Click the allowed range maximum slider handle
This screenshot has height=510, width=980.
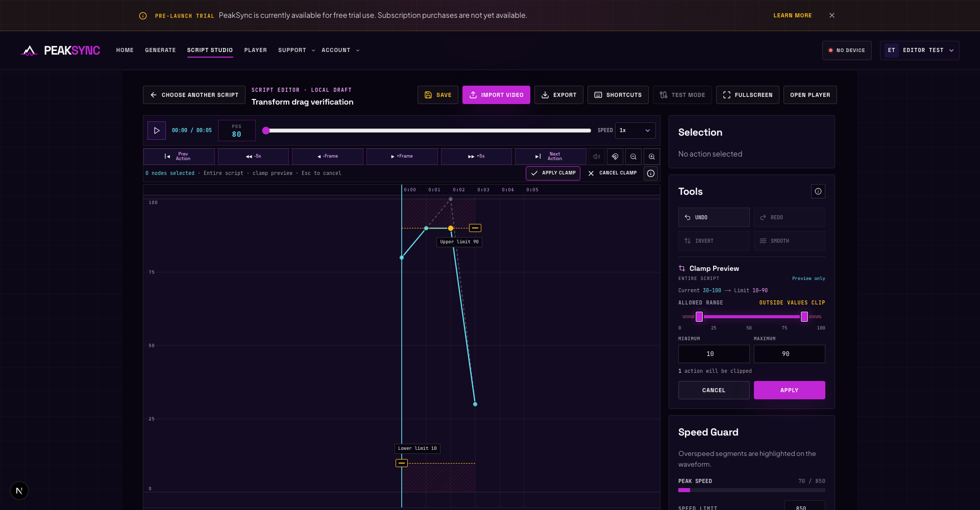click(x=804, y=317)
